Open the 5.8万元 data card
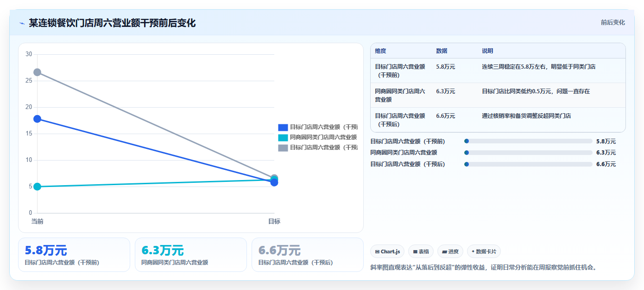This screenshot has height=290, width=644. [x=74, y=255]
